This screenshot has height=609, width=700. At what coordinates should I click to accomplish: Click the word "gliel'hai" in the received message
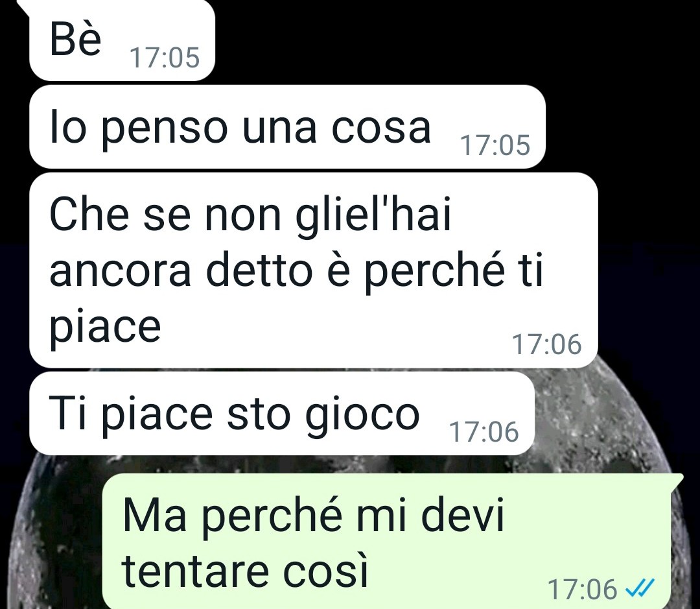pyautogui.click(x=374, y=216)
